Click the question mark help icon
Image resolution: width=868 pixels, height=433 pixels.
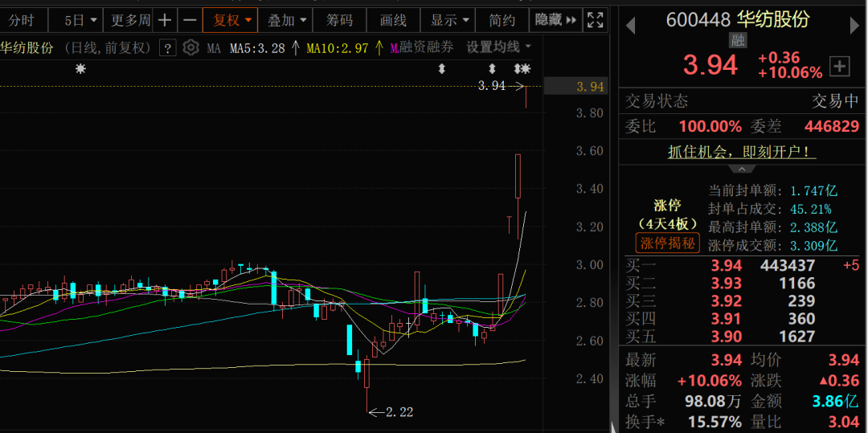click(x=167, y=48)
